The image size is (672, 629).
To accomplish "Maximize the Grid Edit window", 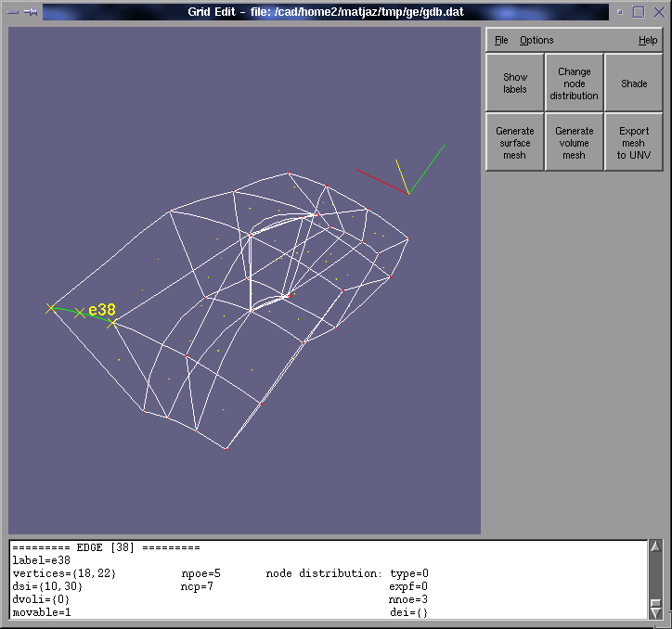I will click(x=639, y=12).
